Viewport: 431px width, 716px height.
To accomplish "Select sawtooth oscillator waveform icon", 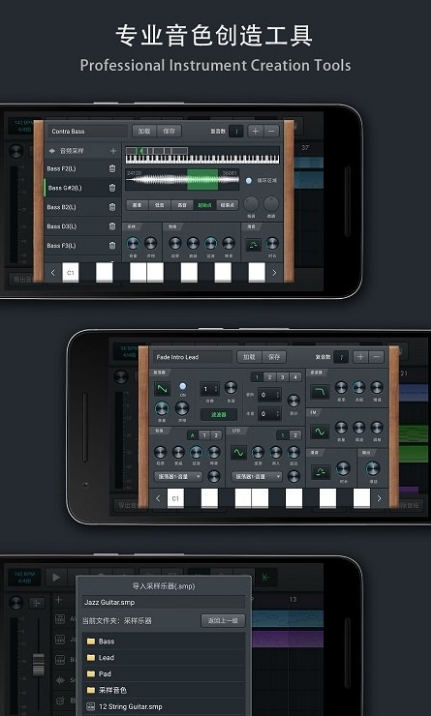I will pyautogui.click(x=163, y=389).
